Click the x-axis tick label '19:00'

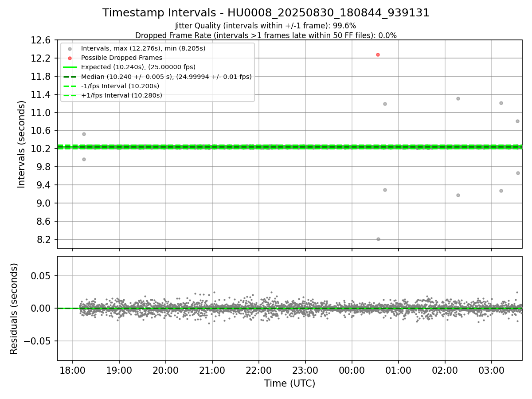119,370
